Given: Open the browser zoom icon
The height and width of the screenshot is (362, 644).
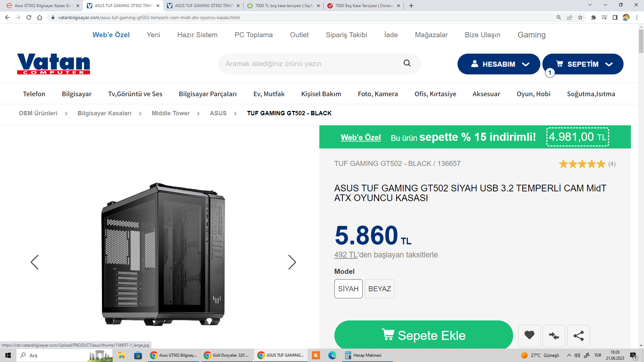Looking at the screenshot, I should [x=559, y=17].
